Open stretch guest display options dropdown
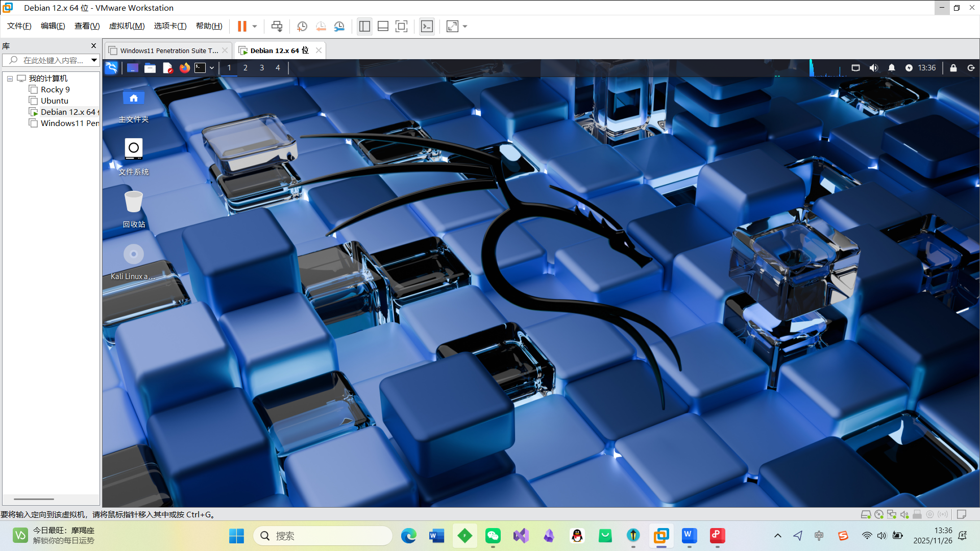This screenshot has width=980, height=551. 465,26
